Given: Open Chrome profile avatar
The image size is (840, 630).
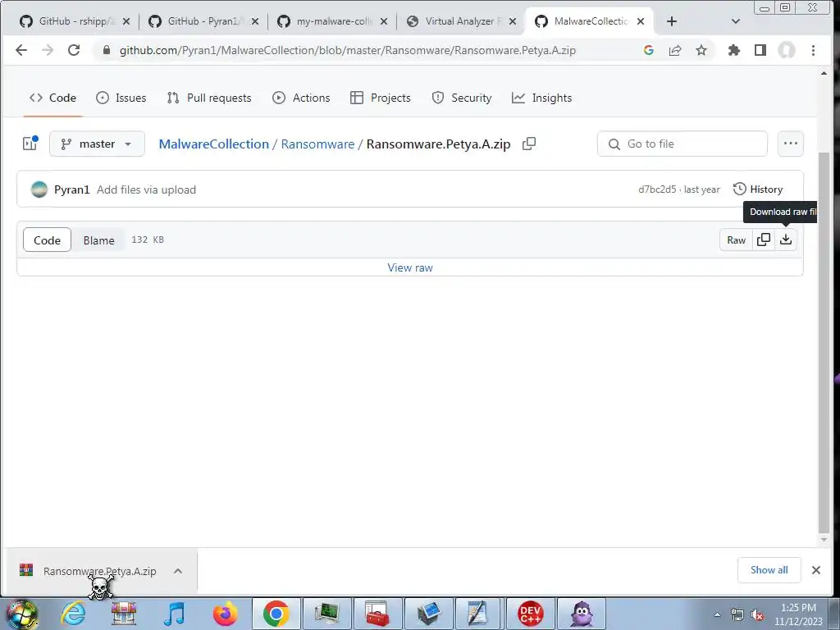Looking at the screenshot, I should coord(787,50).
